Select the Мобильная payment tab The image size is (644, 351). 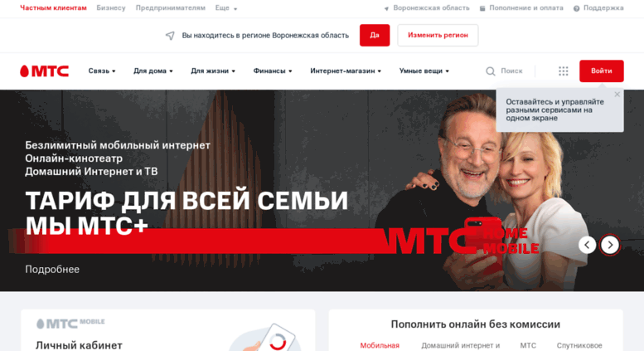tap(380, 346)
